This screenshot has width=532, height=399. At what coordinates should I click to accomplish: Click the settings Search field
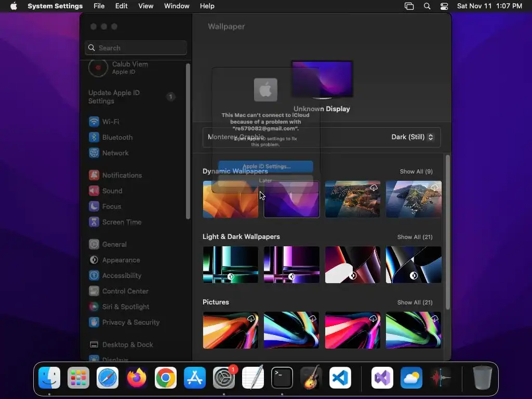tap(136, 48)
